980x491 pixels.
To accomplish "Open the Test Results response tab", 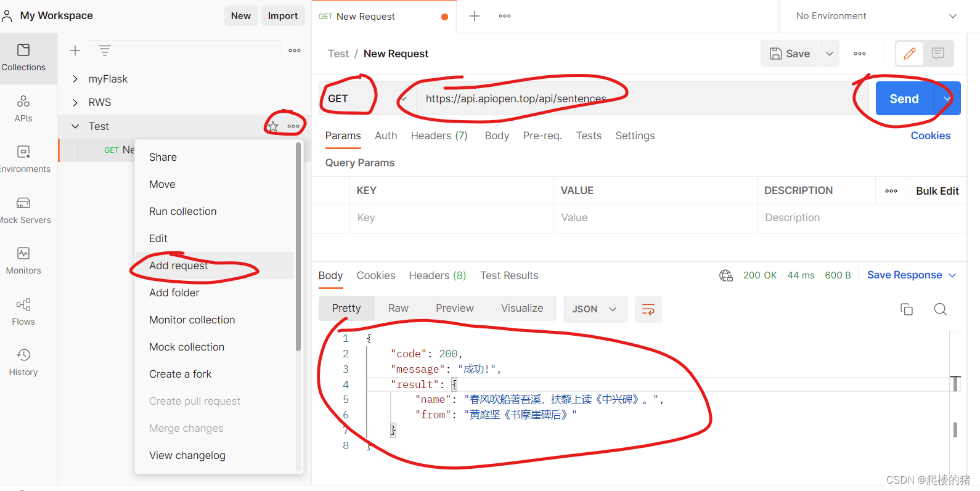I will [509, 275].
